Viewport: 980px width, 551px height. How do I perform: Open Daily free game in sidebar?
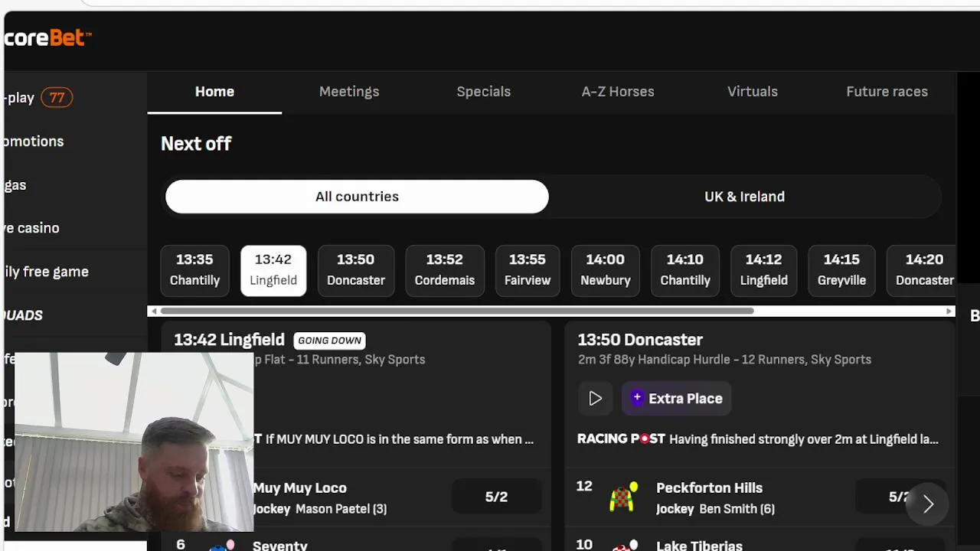click(46, 272)
